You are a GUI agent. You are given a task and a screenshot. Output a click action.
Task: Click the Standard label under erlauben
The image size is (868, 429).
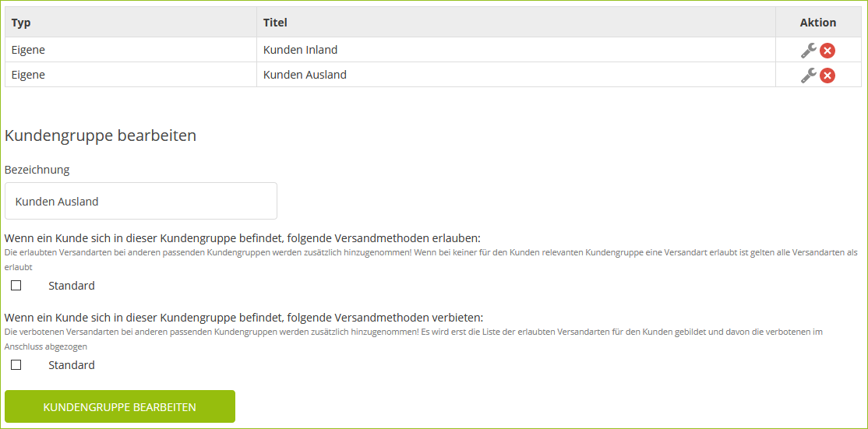pyautogui.click(x=72, y=286)
